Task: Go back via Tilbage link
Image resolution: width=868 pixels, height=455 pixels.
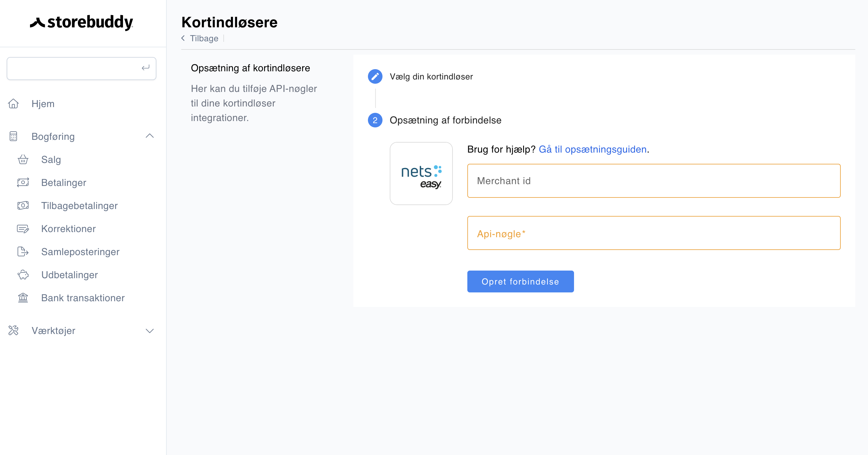Action: (204, 39)
